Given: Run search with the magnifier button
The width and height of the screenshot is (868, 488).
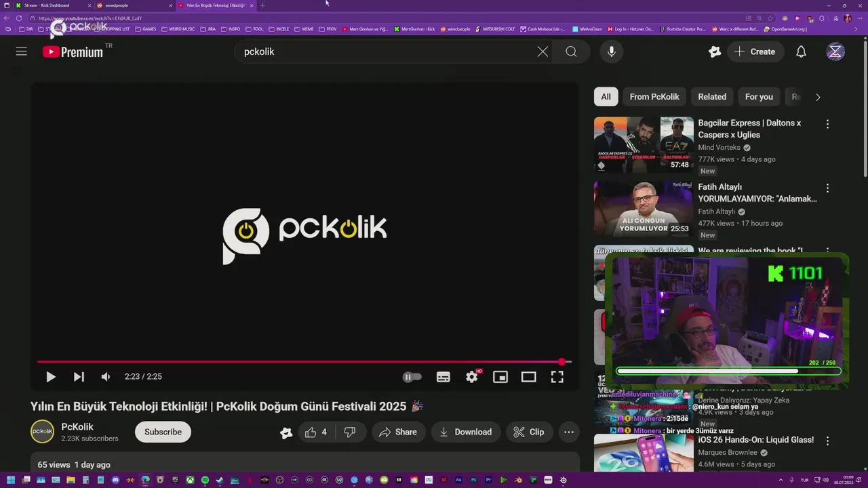Looking at the screenshot, I should 571,52.
